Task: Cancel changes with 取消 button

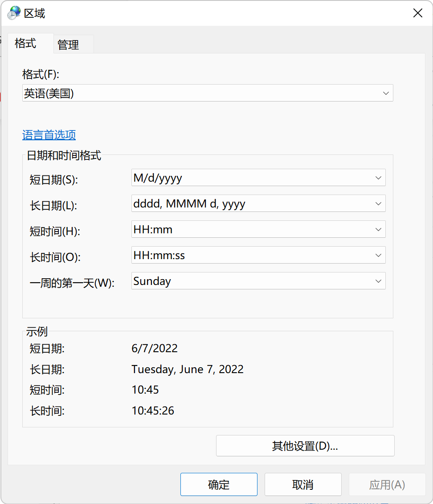Action: [303, 484]
